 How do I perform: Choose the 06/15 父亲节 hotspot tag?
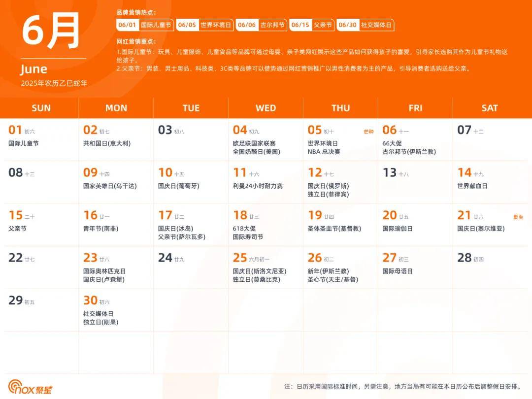coord(312,25)
